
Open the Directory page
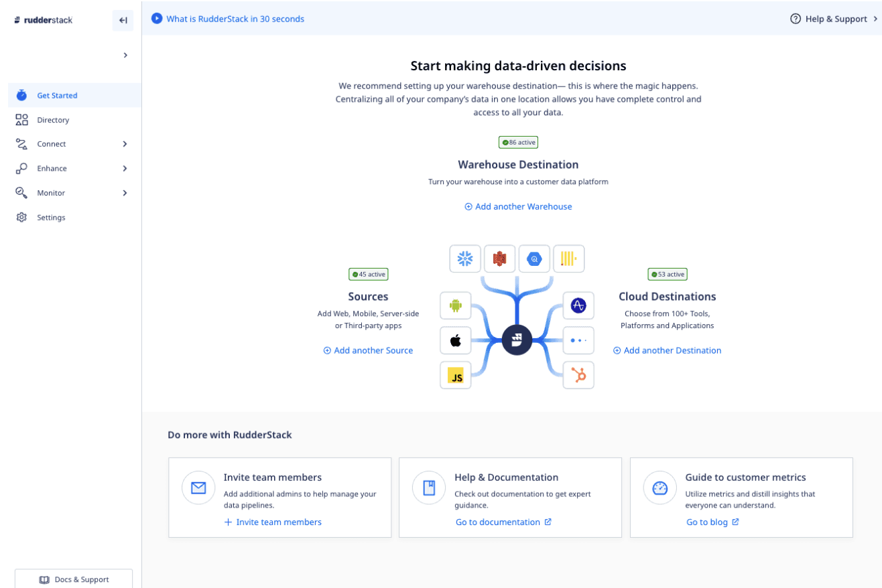click(x=53, y=120)
